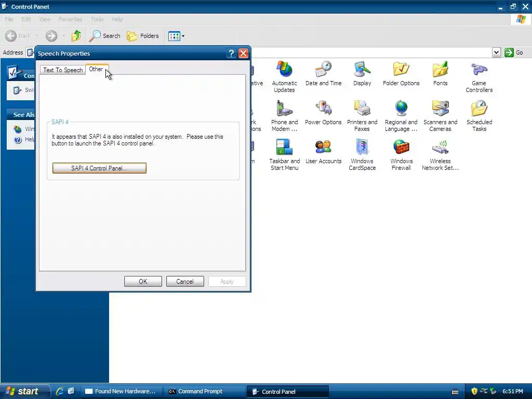This screenshot has width=532, height=399.
Task: Click Cancel in Speech Properties
Action: 185,281
